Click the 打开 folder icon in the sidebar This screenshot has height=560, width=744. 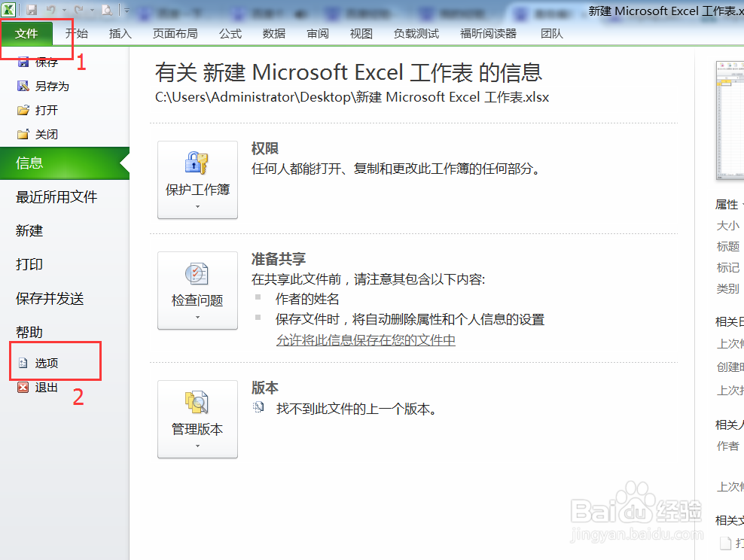[23, 110]
